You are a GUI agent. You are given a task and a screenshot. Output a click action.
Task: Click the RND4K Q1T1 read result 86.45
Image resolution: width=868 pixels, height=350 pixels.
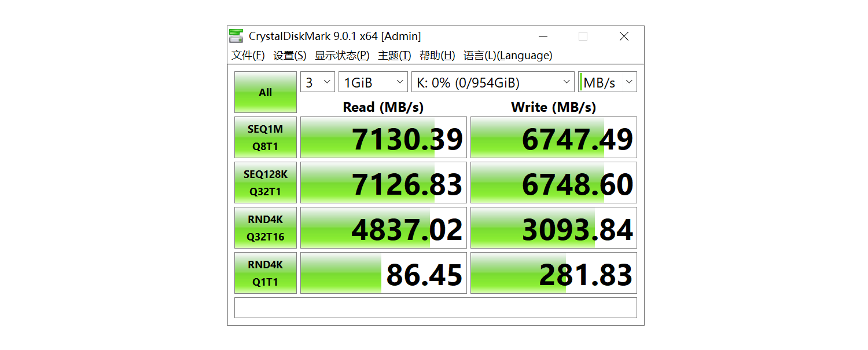click(x=384, y=273)
